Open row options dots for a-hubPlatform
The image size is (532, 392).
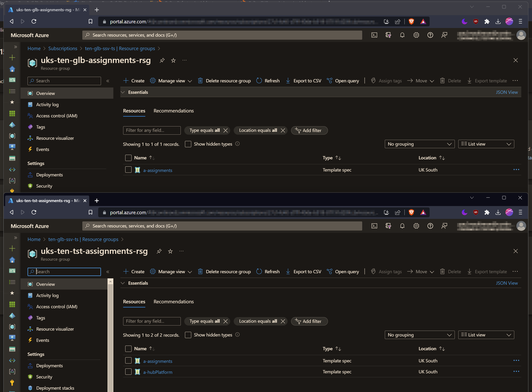pos(516,371)
